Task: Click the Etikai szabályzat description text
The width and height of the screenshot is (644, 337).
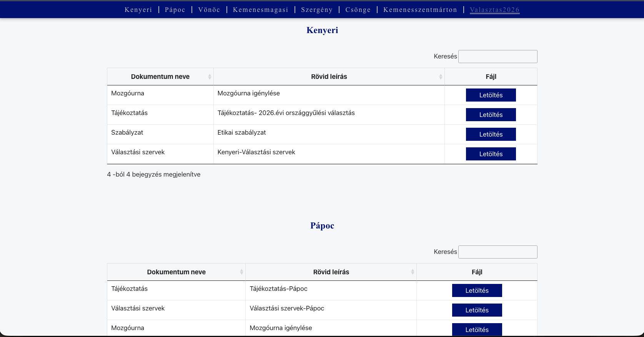Action: click(x=242, y=132)
